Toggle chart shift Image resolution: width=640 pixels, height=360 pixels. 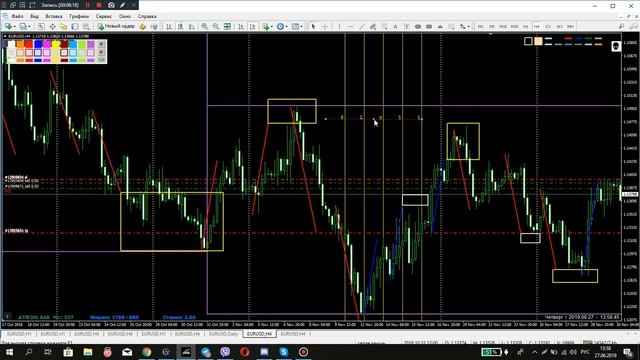point(253,26)
